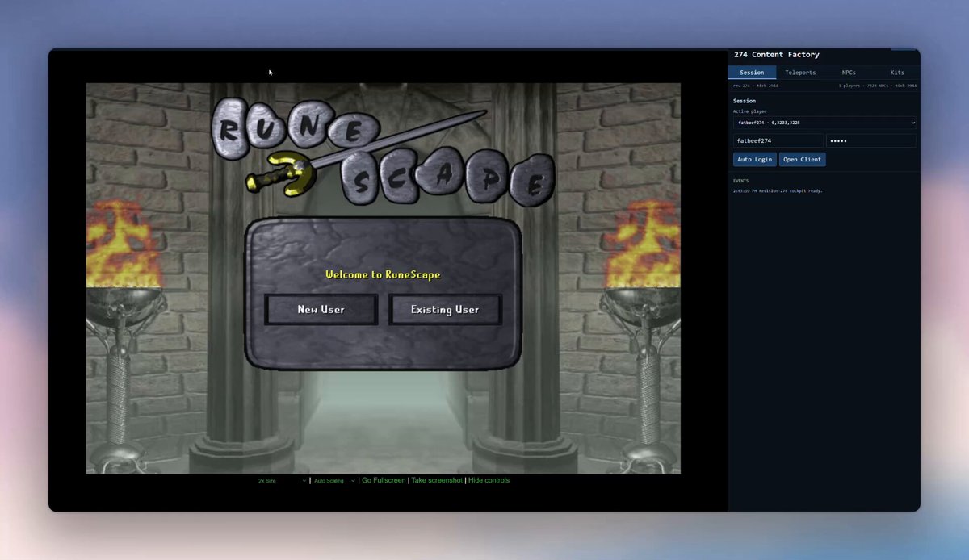The width and height of the screenshot is (969, 560).
Task: Select the Session tab
Action: 752,73
